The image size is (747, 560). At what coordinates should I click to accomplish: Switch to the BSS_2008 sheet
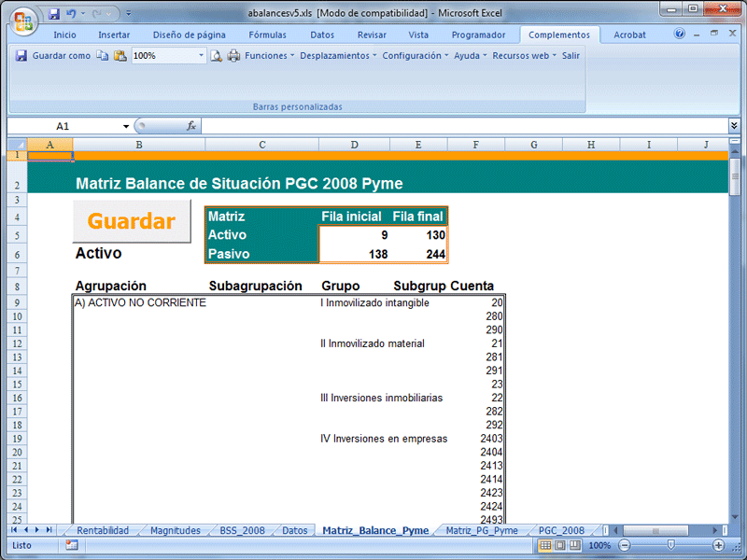point(242,530)
